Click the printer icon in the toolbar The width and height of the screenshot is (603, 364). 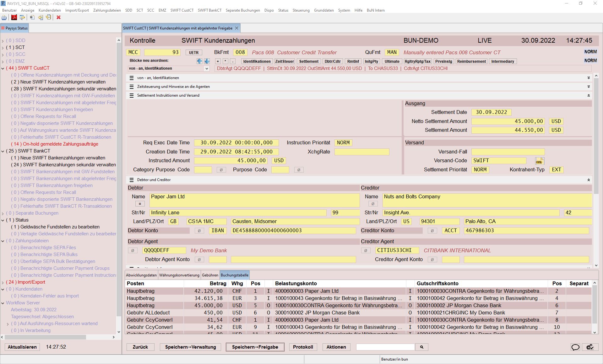coord(4,18)
